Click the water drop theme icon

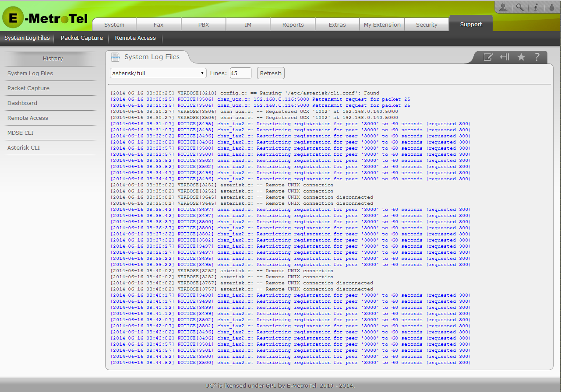551,7
